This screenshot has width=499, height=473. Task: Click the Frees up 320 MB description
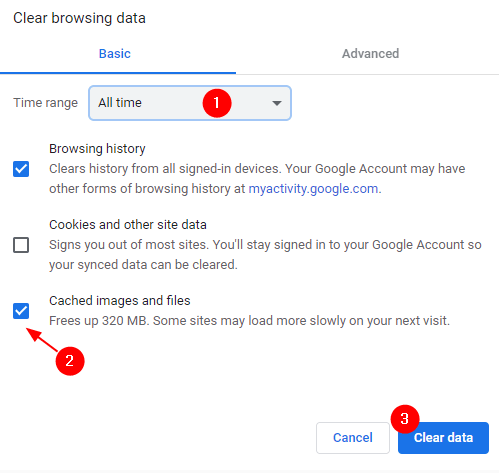click(249, 321)
